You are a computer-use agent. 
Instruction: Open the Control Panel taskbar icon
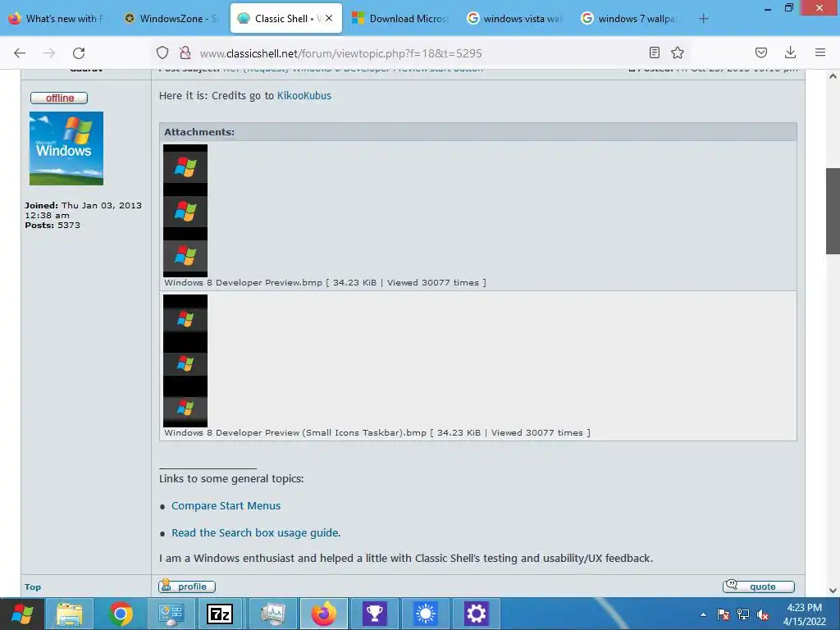point(171,614)
